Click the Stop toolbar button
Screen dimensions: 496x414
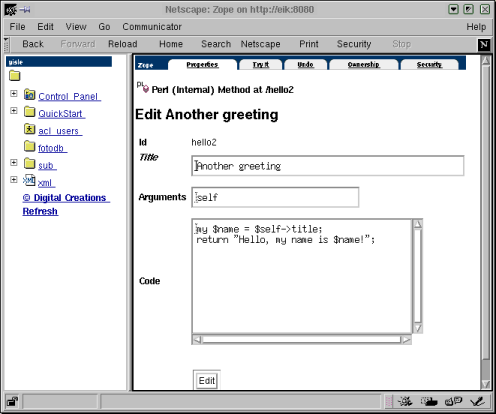click(401, 44)
